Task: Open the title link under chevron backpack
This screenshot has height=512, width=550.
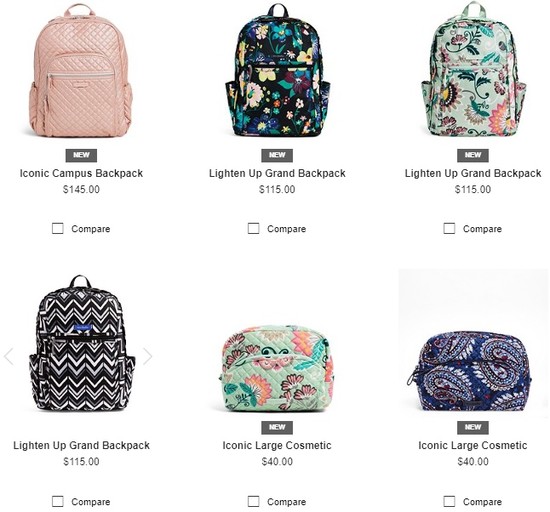Action: click(81, 445)
